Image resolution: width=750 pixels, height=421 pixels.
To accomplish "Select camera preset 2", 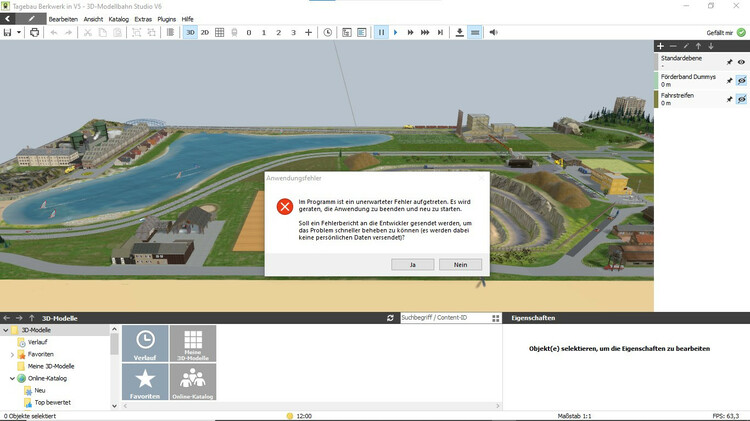I will 278,33.
